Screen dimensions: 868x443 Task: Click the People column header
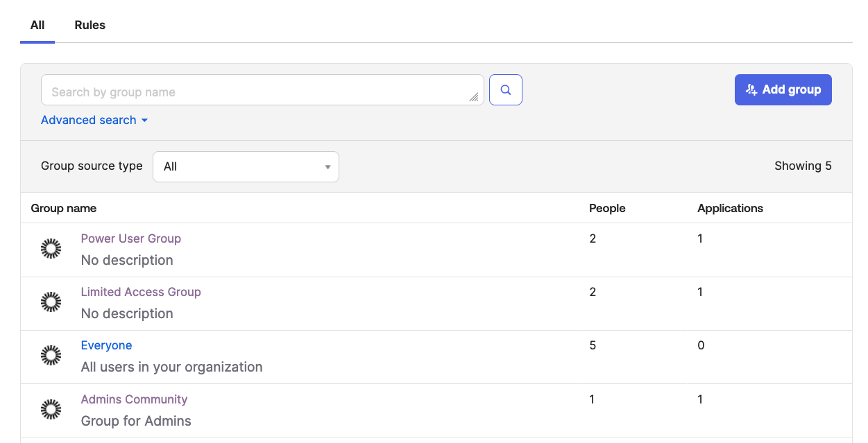[x=607, y=208]
